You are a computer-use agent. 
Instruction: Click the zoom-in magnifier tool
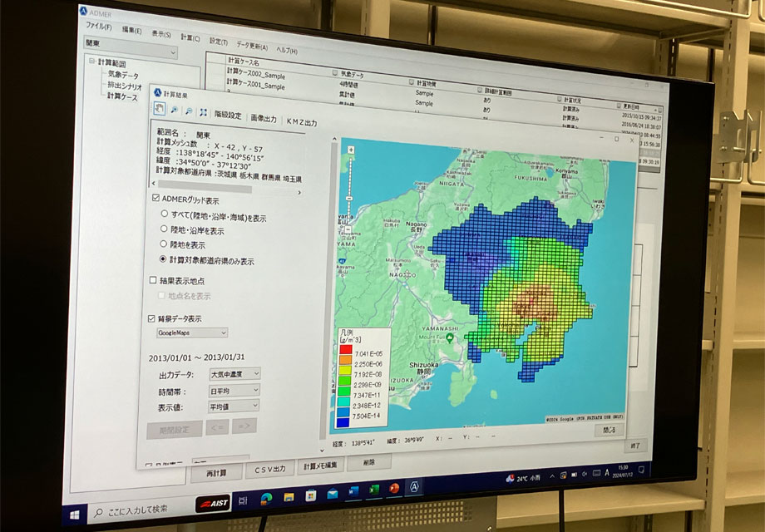click(174, 111)
